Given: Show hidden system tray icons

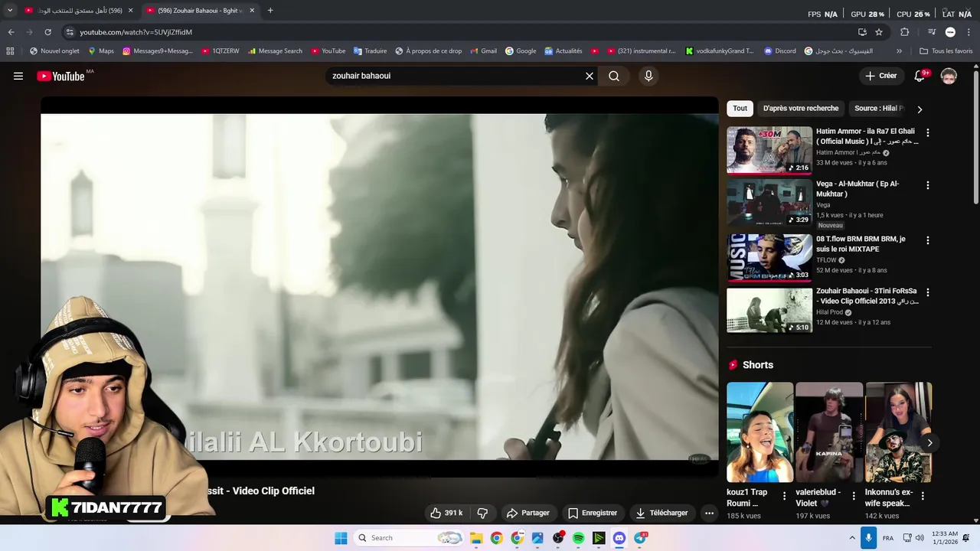Looking at the screenshot, I should click(x=851, y=538).
